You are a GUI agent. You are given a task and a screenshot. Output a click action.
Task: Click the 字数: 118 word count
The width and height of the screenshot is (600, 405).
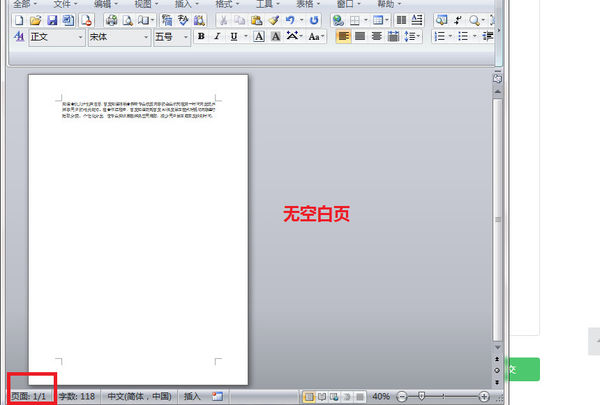coord(77,397)
